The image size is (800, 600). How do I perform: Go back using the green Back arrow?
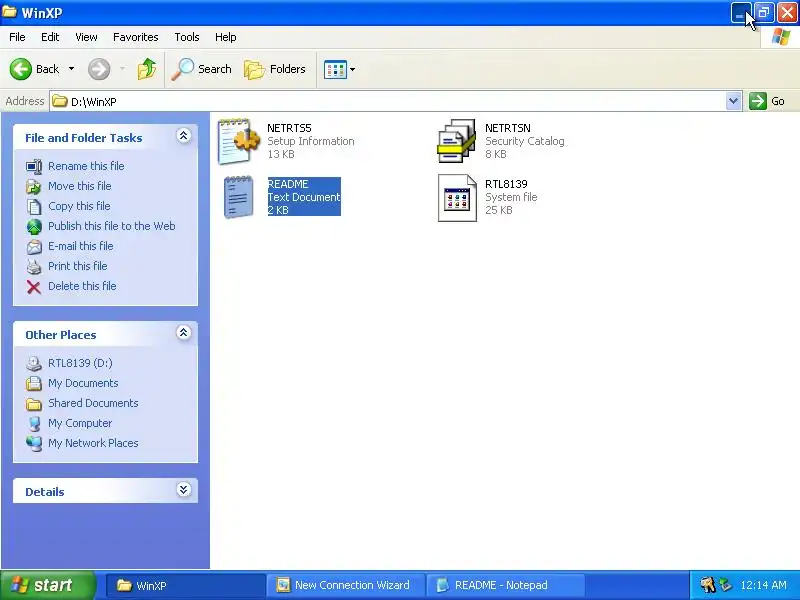20,69
